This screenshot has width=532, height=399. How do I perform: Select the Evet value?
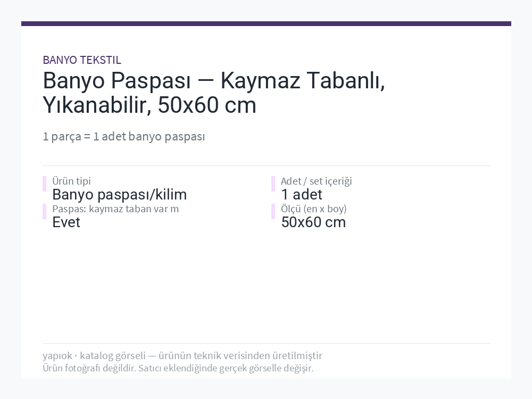click(66, 222)
